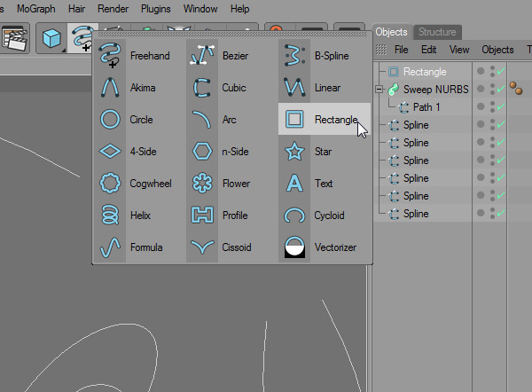Switch to the Objects tab

391,32
